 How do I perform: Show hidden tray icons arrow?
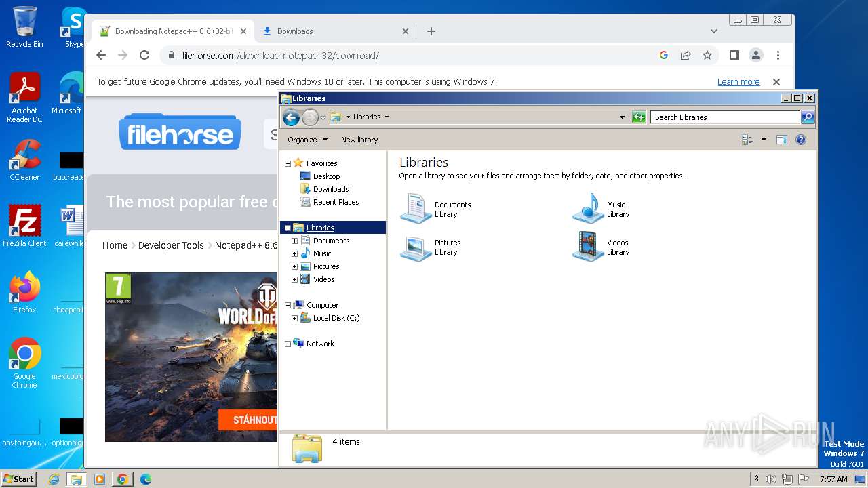tap(756, 479)
